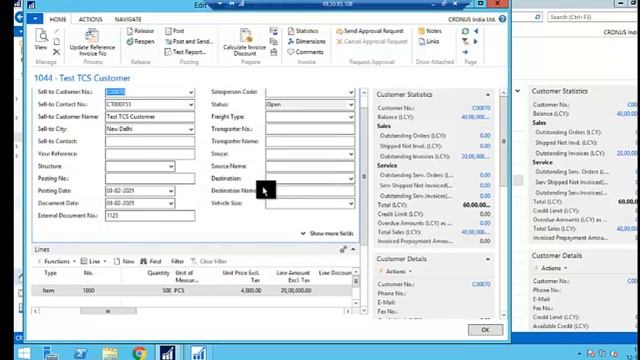
Task: Click Filter in the Lines toolbar
Action: click(x=177, y=261)
